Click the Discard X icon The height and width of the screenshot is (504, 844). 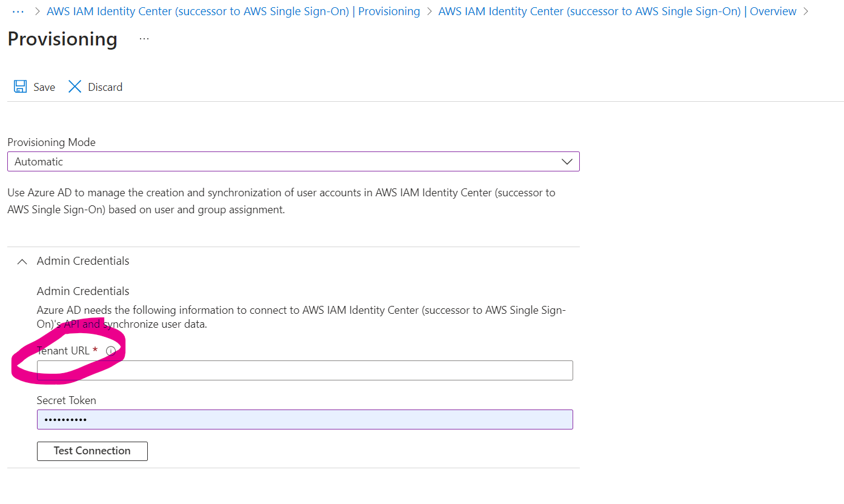point(75,87)
